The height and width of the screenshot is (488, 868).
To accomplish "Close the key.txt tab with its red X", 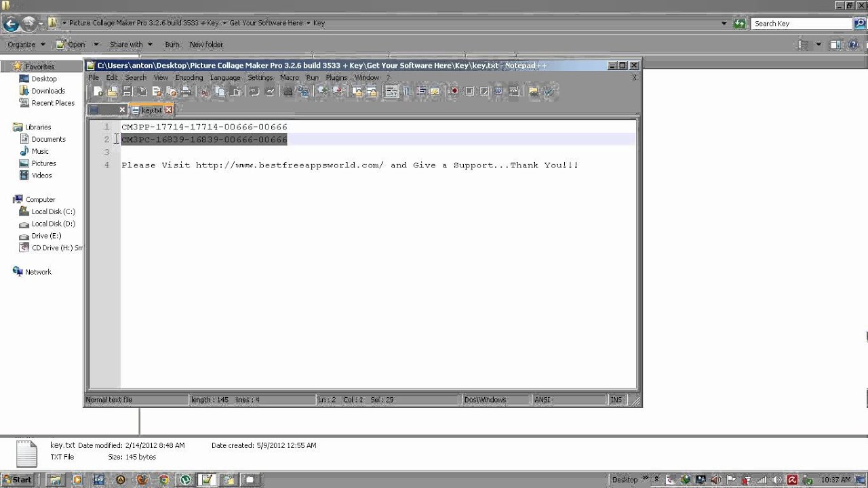I will coord(169,110).
